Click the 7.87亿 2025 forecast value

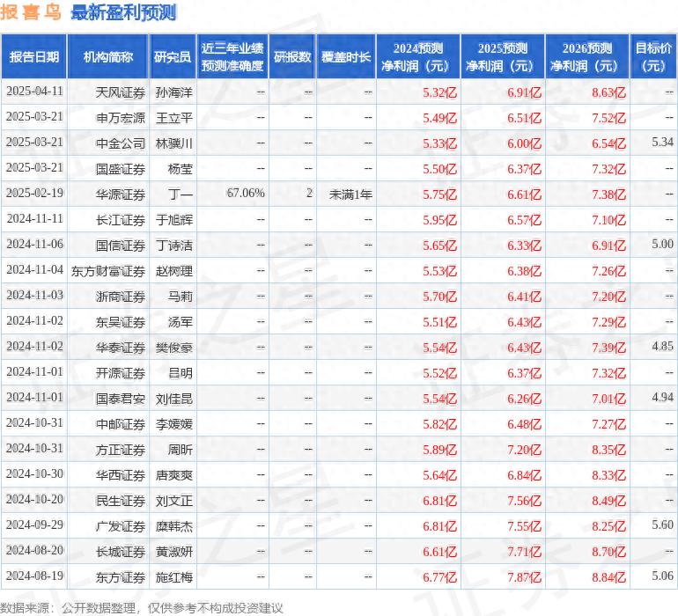coord(524,576)
